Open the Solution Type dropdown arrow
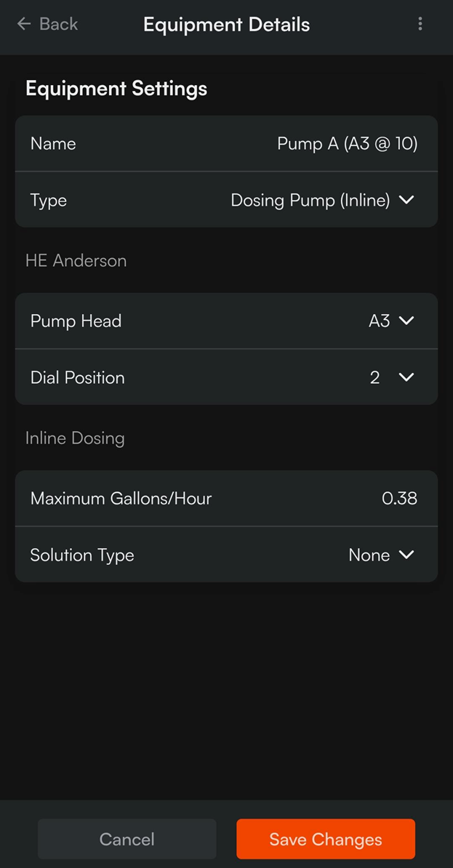This screenshot has height=868, width=453. click(x=406, y=555)
